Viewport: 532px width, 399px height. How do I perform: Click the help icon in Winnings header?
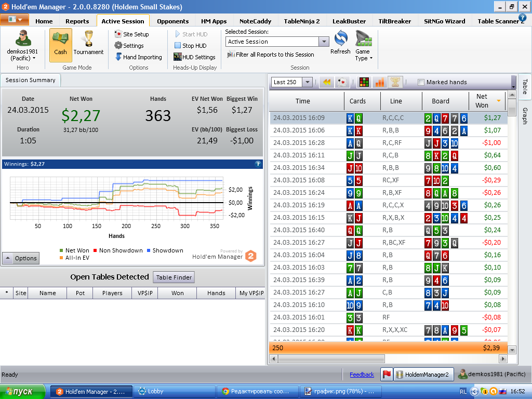(258, 164)
